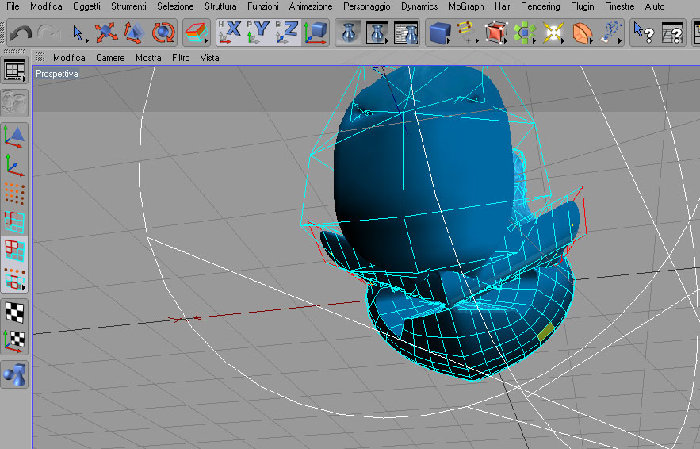Enable the polygon mode icon in sidebar
This screenshot has height=449, width=700.
point(15,249)
